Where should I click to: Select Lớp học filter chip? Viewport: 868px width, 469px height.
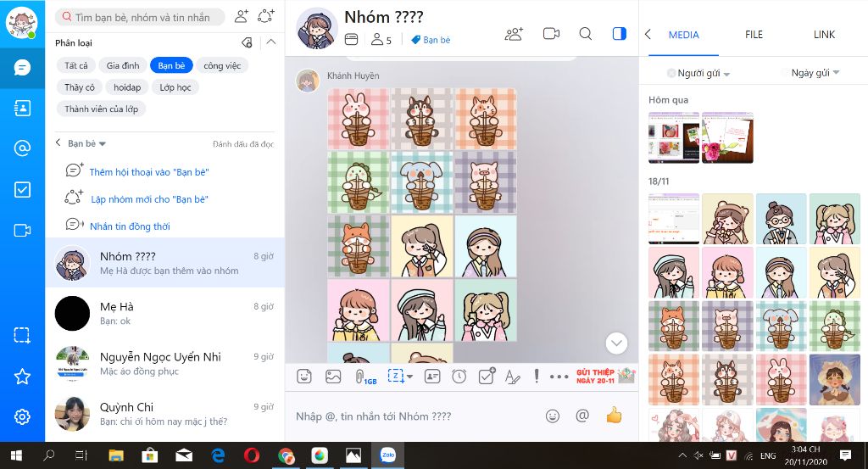(x=175, y=87)
